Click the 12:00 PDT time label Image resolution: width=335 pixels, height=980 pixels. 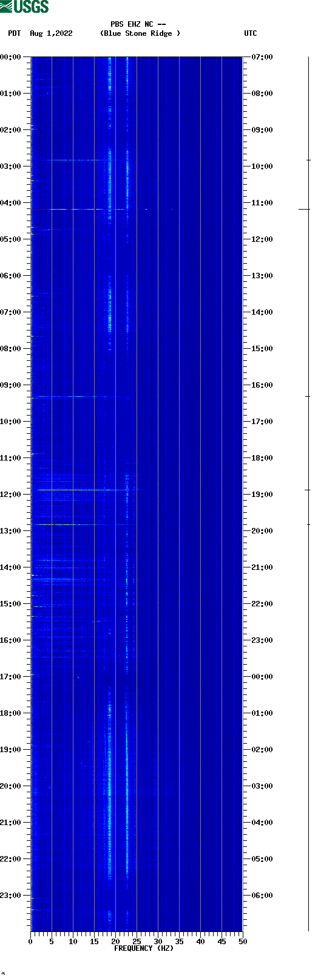(x=11, y=495)
